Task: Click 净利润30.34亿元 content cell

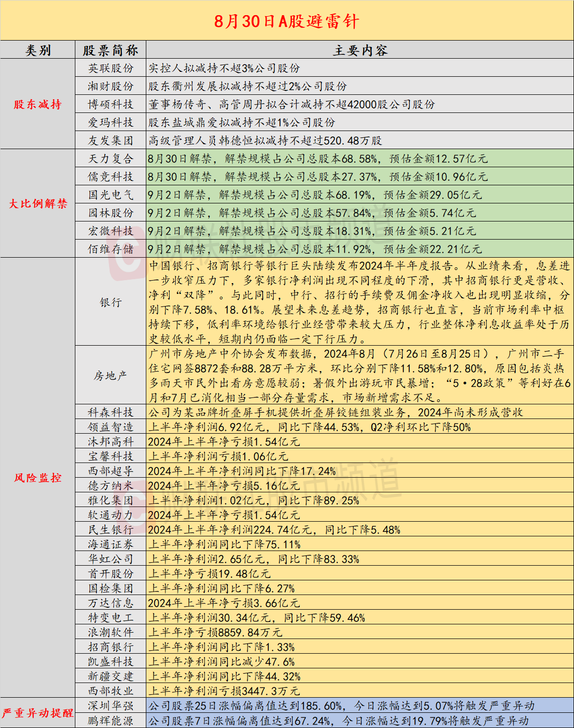Action: pos(360,618)
